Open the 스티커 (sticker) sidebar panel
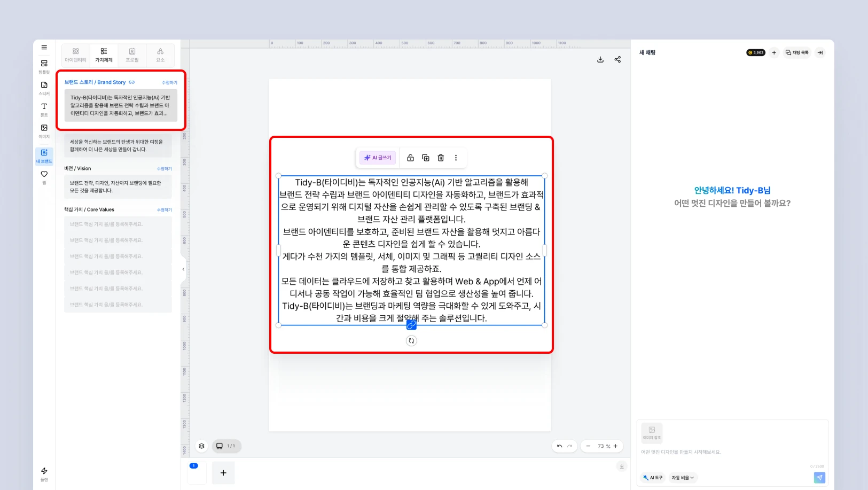Viewport: 868px width, 490px height. click(44, 88)
